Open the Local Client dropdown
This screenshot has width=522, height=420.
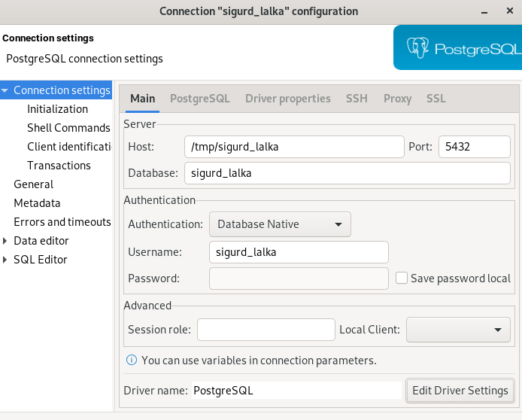pyautogui.click(x=458, y=330)
